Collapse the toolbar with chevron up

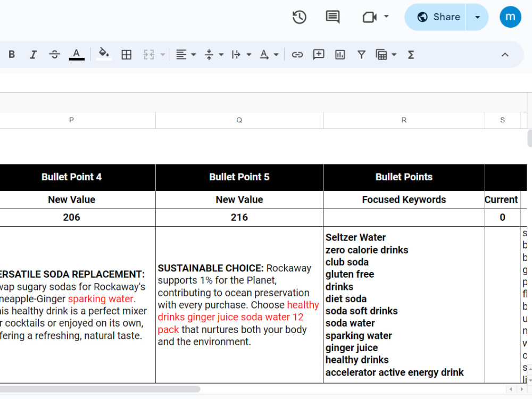tap(505, 55)
